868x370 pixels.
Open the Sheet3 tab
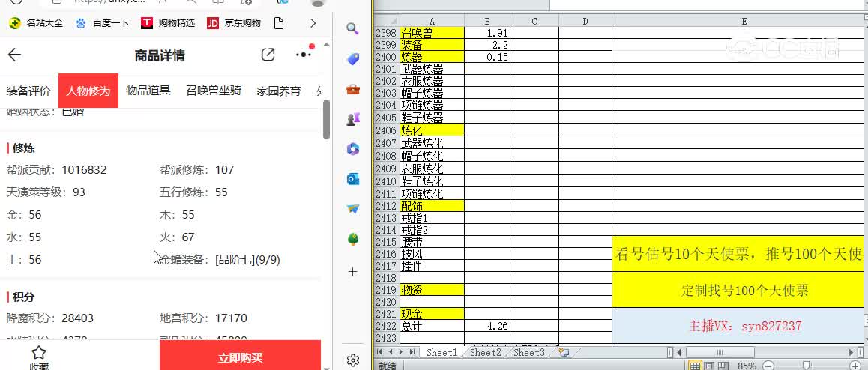(528, 352)
